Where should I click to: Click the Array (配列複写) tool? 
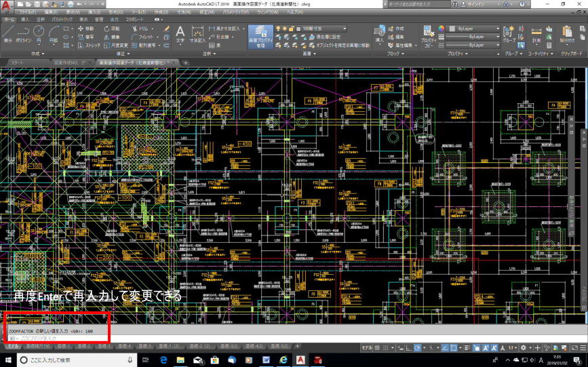point(144,45)
